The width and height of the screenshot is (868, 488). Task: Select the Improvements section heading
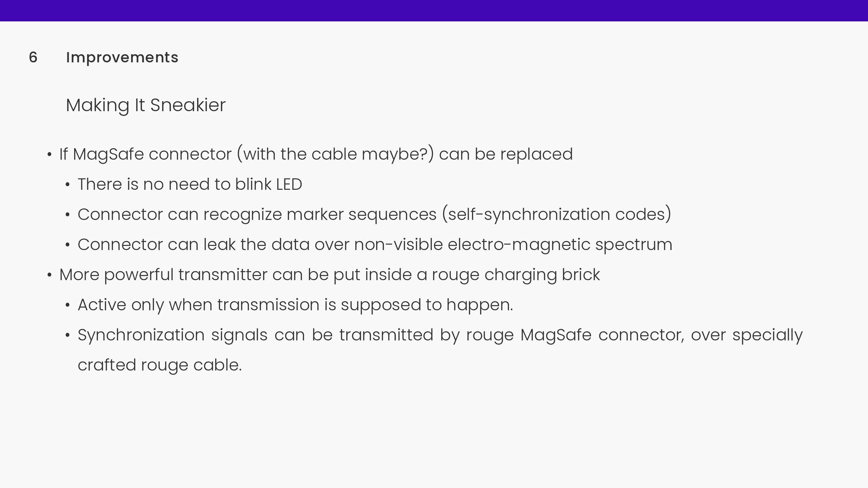pos(122,57)
